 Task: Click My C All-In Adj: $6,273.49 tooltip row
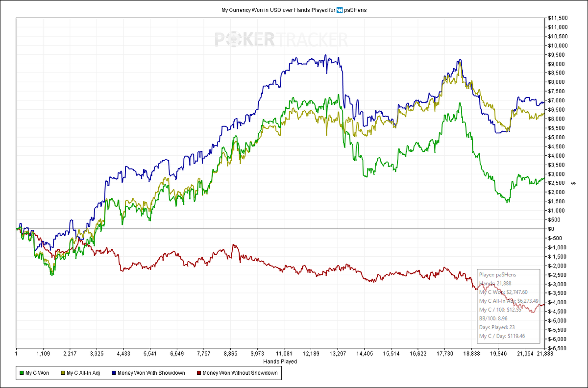pos(509,301)
